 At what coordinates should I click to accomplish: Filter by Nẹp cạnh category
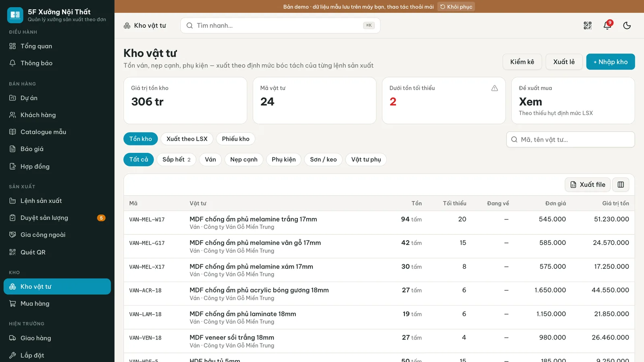tap(244, 159)
